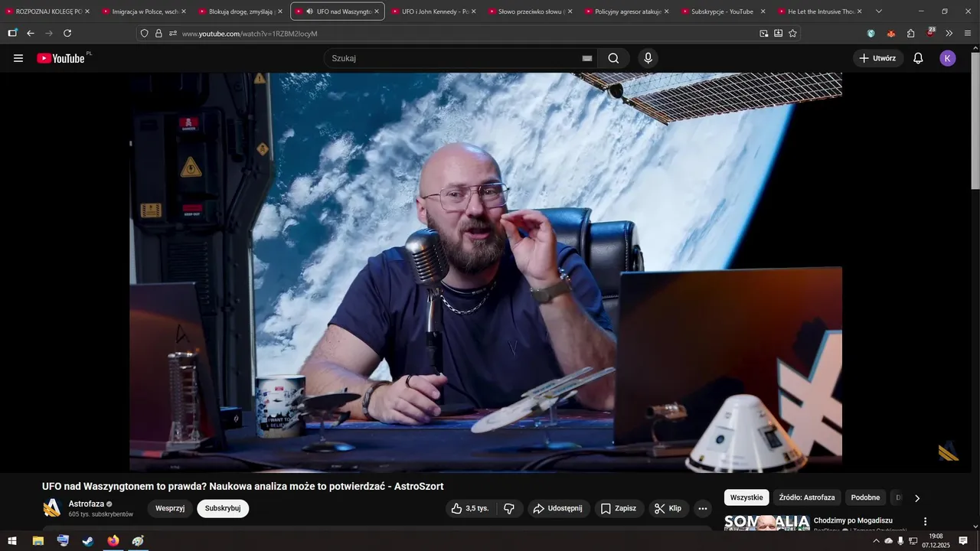
Task: Open the Utwórz create menu
Action: point(878,58)
